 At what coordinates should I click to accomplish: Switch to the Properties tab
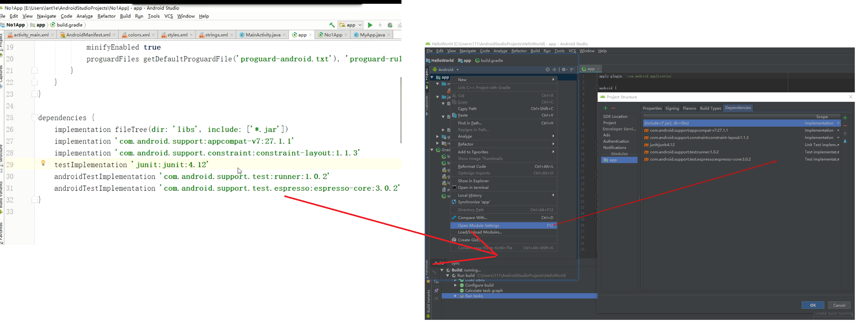point(652,108)
